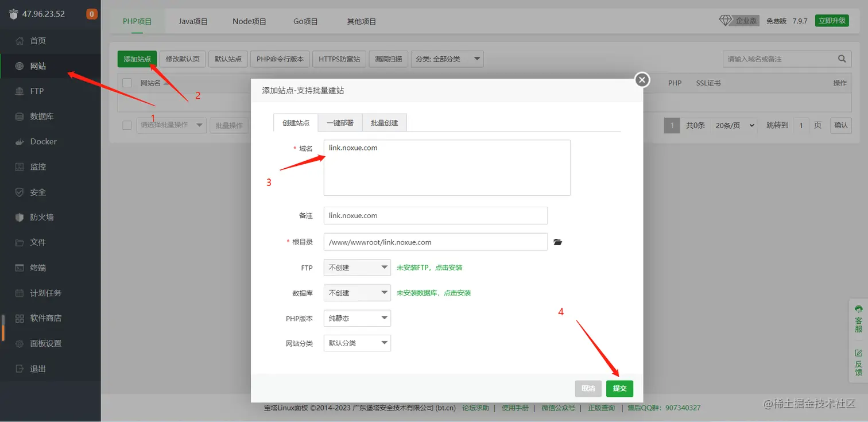Click the 立即升级 upgrade button
This screenshot has width=868, height=422.
click(832, 21)
